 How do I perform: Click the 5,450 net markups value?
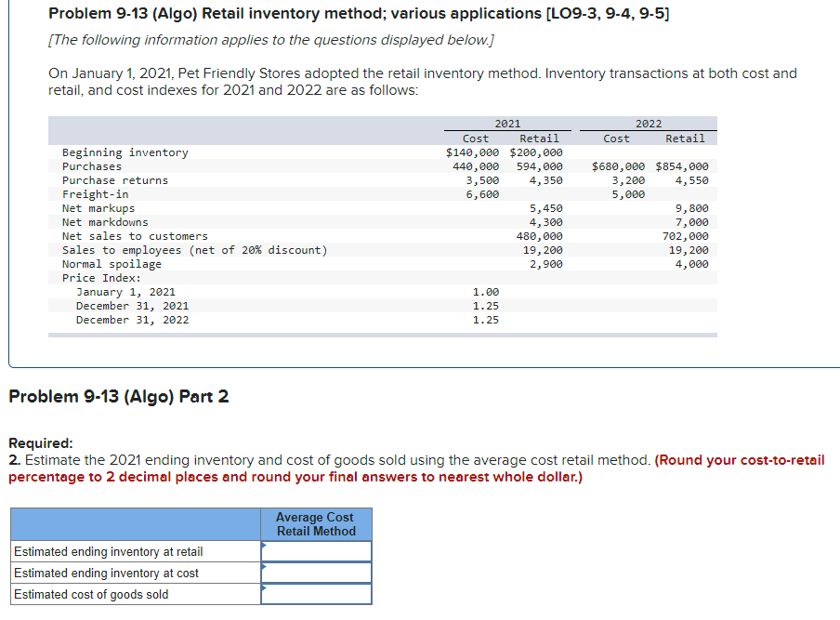[x=545, y=208]
